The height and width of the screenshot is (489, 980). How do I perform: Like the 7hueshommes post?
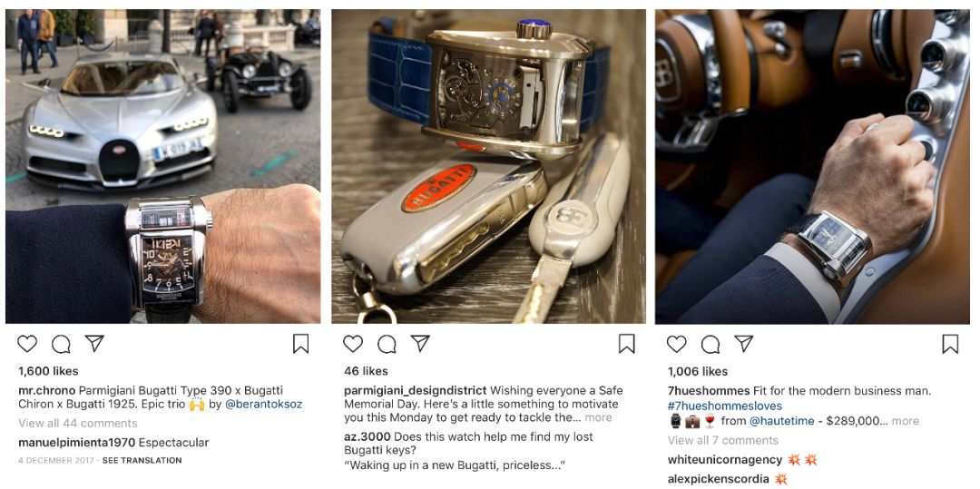pos(676,344)
